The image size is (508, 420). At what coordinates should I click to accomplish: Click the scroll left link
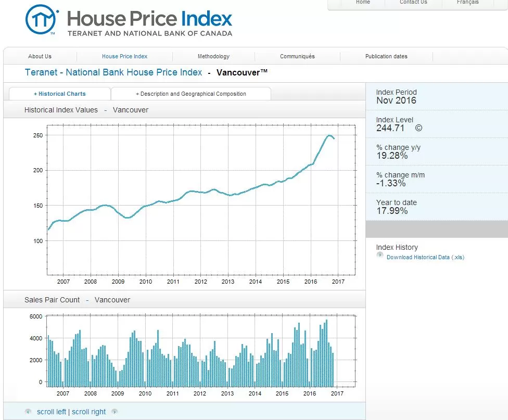coord(52,412)
